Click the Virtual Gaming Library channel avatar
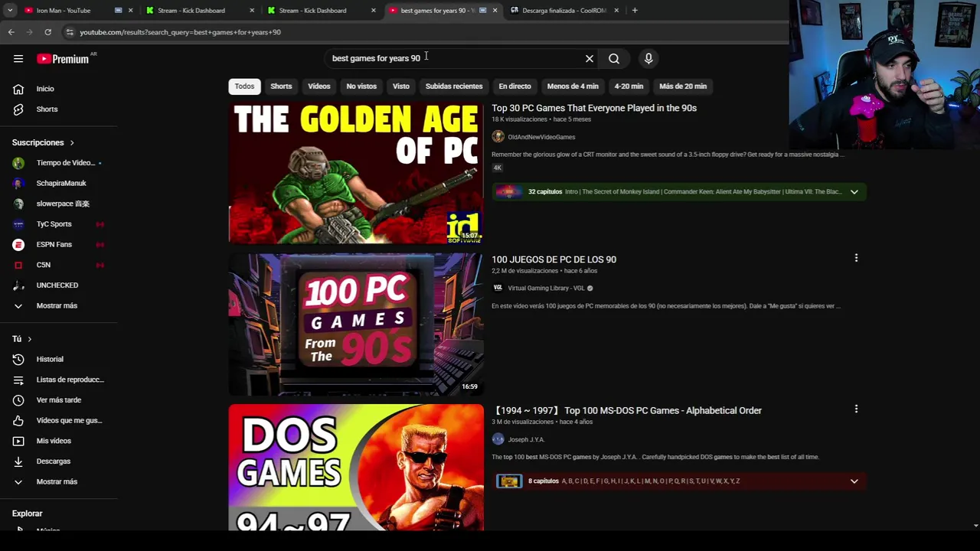980x551 pixels. point(498,288)
